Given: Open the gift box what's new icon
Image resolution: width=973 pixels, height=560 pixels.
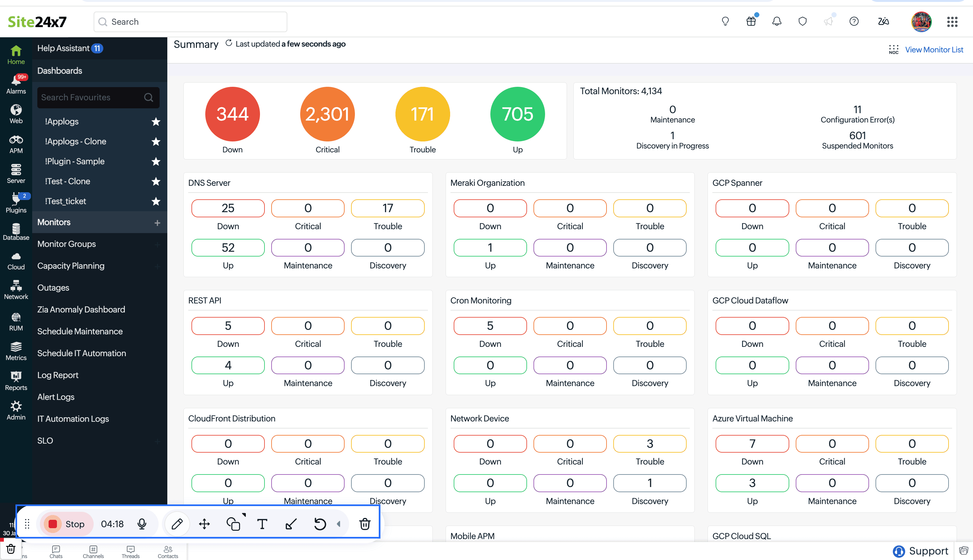Looking at the screenshot, I should pos(751,22).
